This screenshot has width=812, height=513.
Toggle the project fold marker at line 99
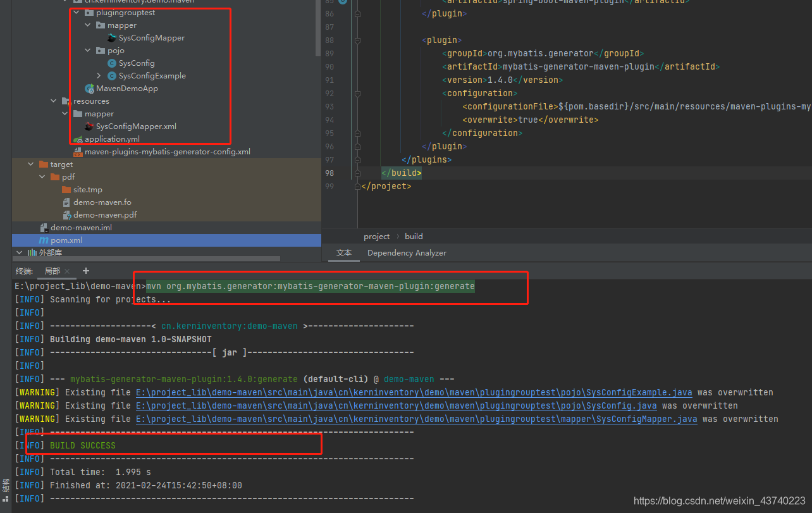[357, 186]
